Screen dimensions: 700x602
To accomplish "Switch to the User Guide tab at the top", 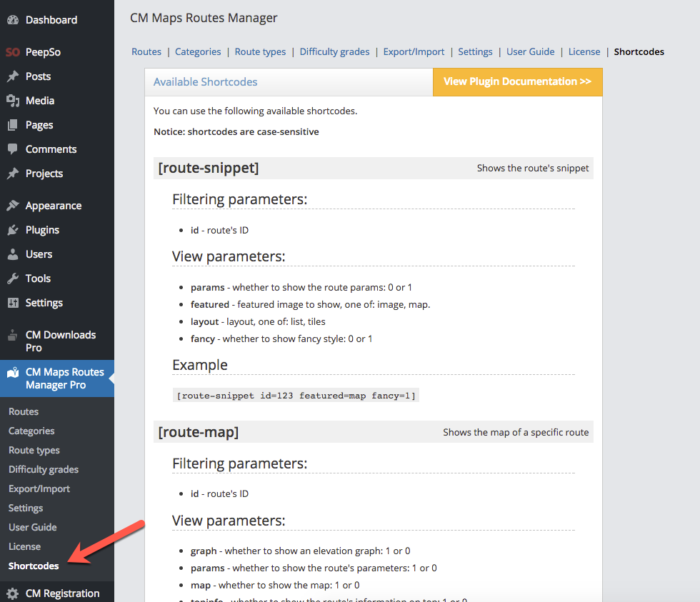I will pyautogui.click(x=530, y=51).
